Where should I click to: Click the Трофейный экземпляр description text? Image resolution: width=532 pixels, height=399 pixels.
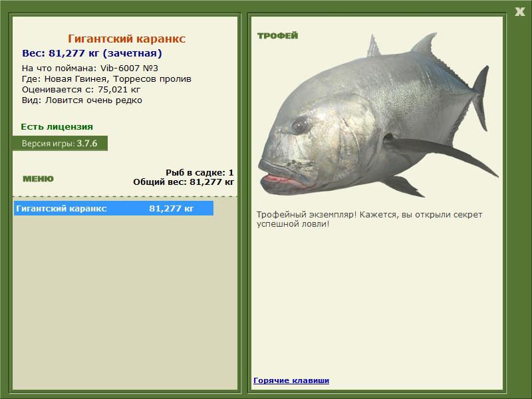pyautogui.click(x=369, y=219)
